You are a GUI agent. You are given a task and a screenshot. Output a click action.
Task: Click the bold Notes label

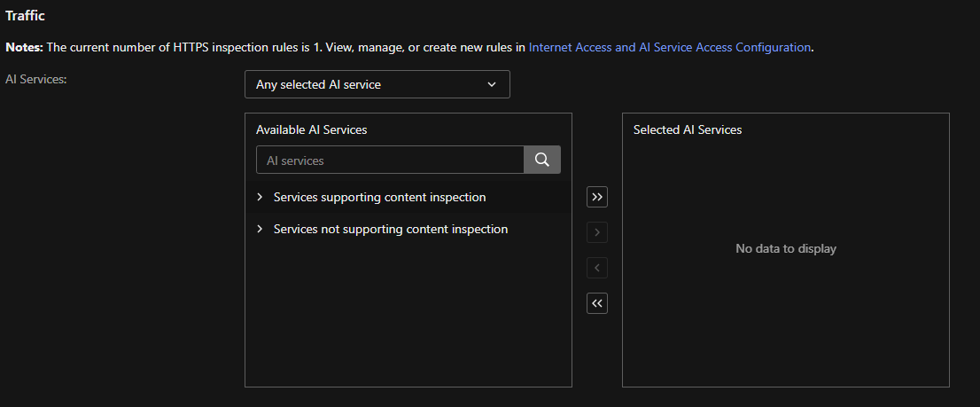click(24, 47)
